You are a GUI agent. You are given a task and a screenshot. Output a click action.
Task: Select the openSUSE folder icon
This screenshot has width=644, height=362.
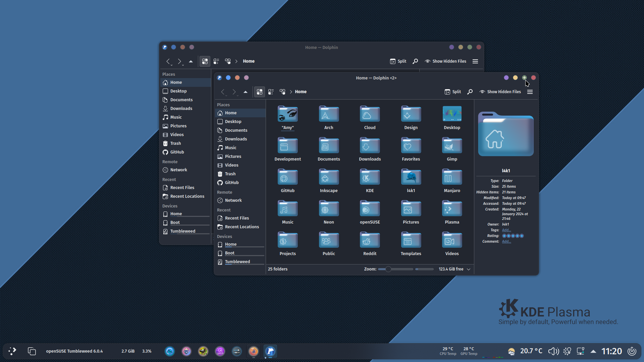(x=370, y=209)
